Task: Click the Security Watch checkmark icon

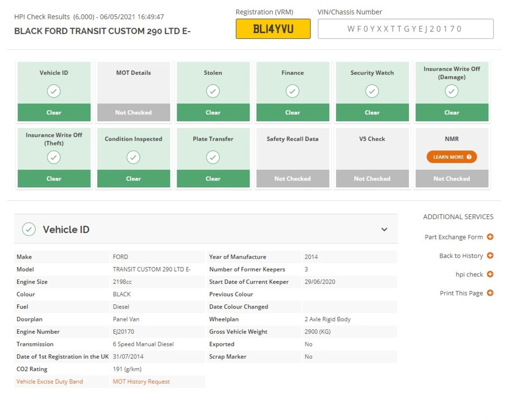Action: click(x=372, y=91)
